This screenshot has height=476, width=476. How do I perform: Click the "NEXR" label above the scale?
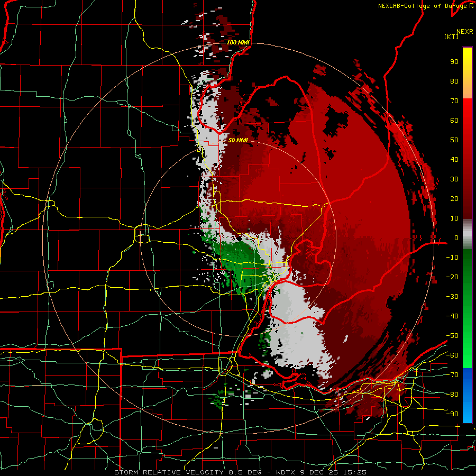pyautogui.click(x=465, y=32)
